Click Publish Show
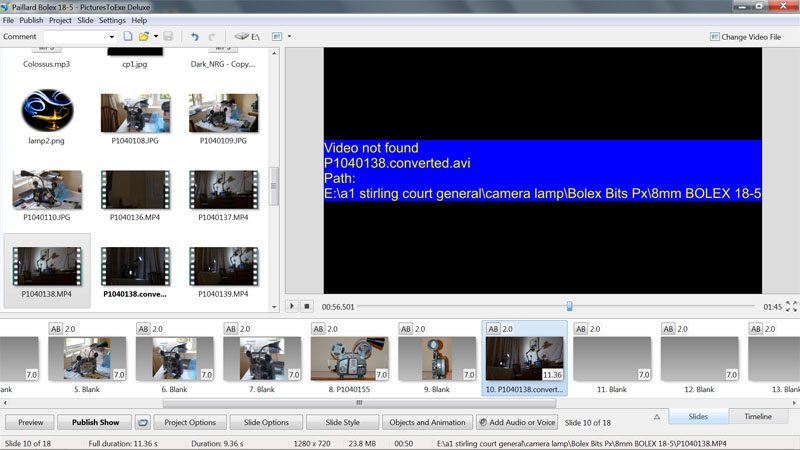800x450 pixels. coord(95,422)
